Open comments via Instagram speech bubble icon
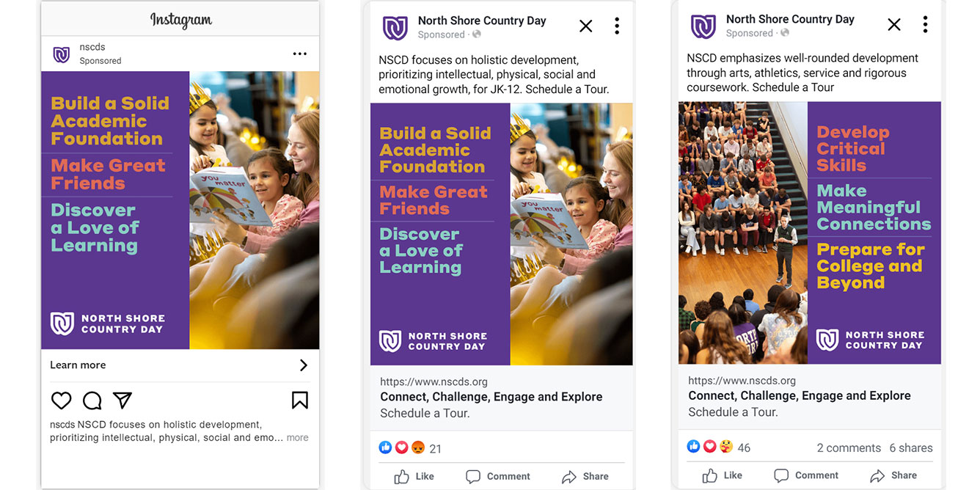Image resolution: width=980 pixels, height=490 pixels. pyautogui.click(x=92, y=401)
